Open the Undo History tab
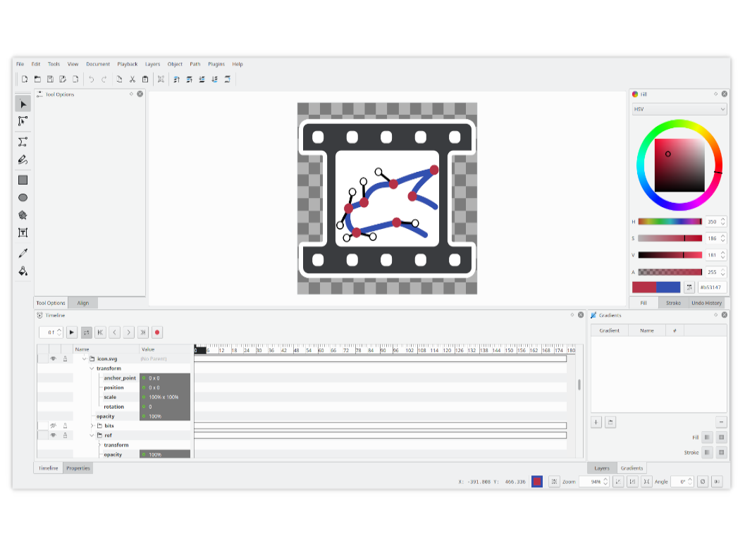Screen dimensions: 745x560 (706, 303)
